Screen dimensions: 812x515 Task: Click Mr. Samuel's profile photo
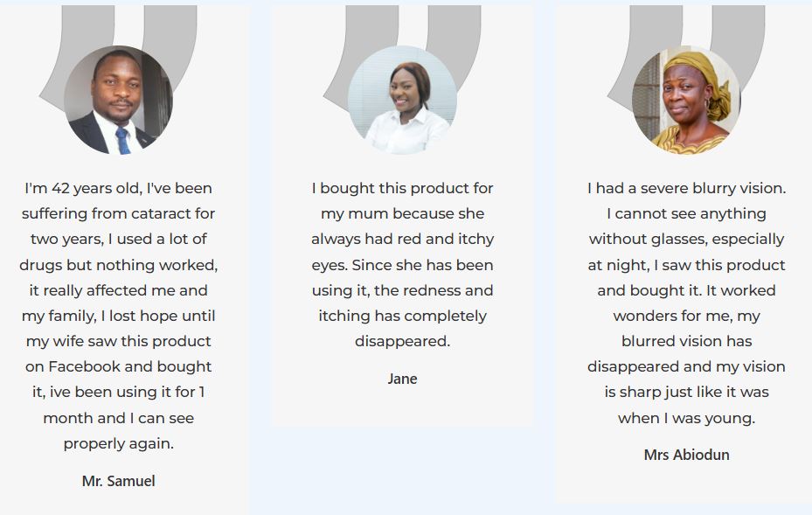(x=118, y=101)
